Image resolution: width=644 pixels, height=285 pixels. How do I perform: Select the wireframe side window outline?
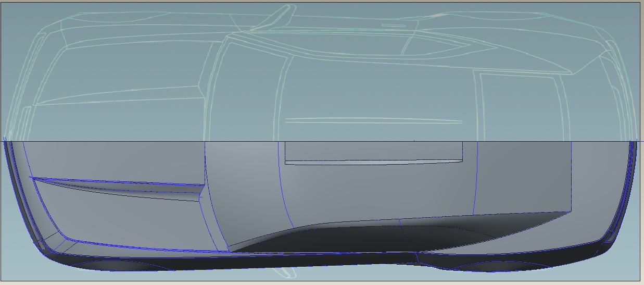(x=359, y=44)
